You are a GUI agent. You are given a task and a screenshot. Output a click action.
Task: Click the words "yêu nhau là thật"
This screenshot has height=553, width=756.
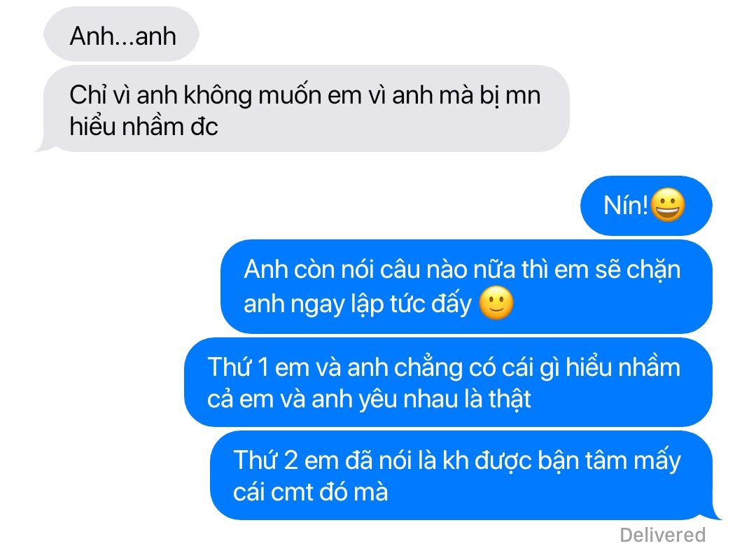(x=444, y=399)
